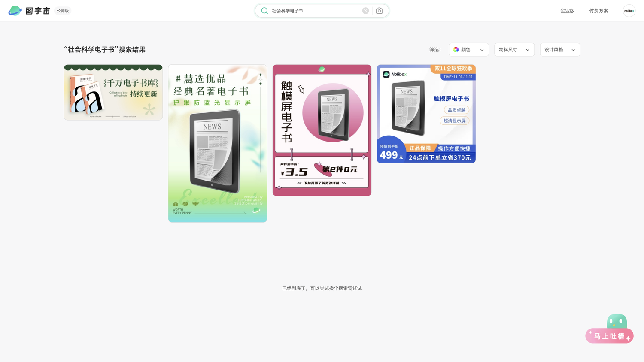
Task: Open the 慧选优品 green poster template
Action: click(x=218, y=143)
